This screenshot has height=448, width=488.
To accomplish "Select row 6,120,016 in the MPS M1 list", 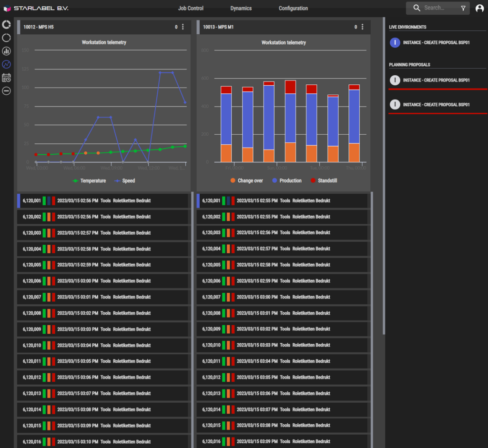I will 282,441.
